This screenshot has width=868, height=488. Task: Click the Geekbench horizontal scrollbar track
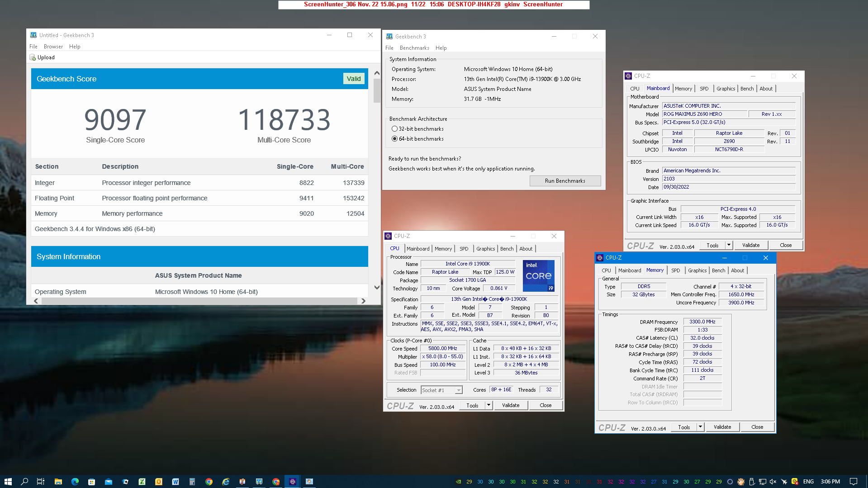click(199, 301)
